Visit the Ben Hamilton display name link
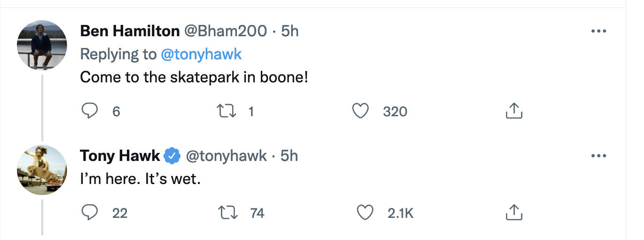 click(130, 31)
